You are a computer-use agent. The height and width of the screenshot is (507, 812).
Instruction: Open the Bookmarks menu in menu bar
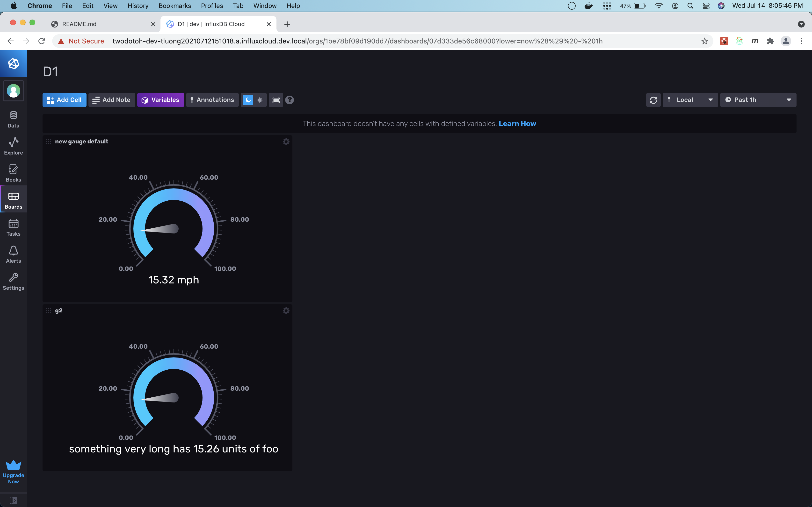coord(174,6)
